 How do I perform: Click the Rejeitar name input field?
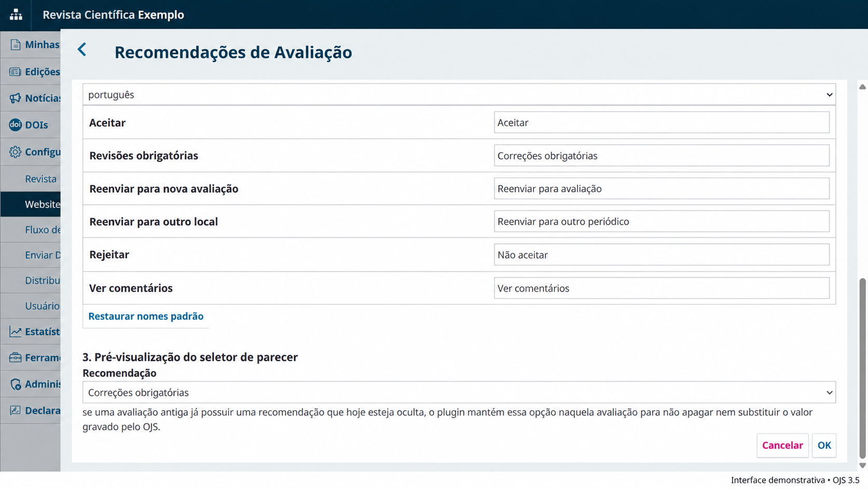[661, 255]
